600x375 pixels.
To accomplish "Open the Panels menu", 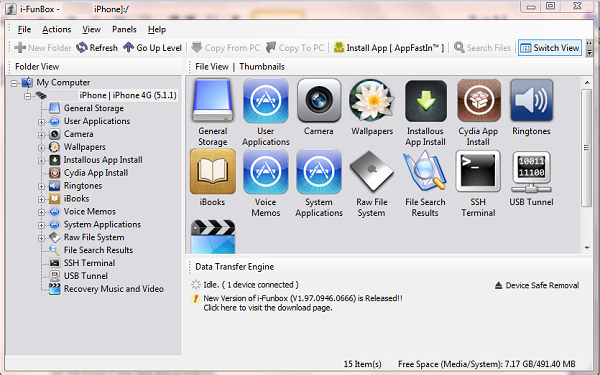I will click(x=124, y=29).
